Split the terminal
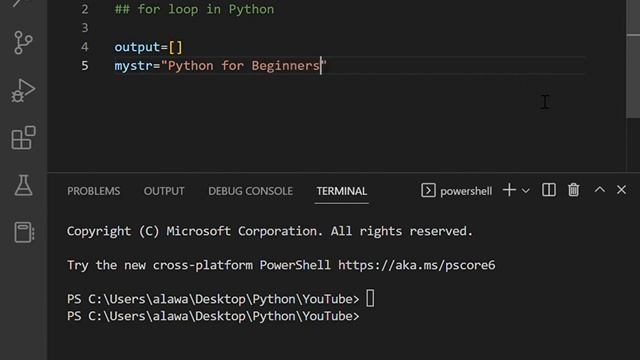Screen dimensions: 640x360 coord(549,190)
